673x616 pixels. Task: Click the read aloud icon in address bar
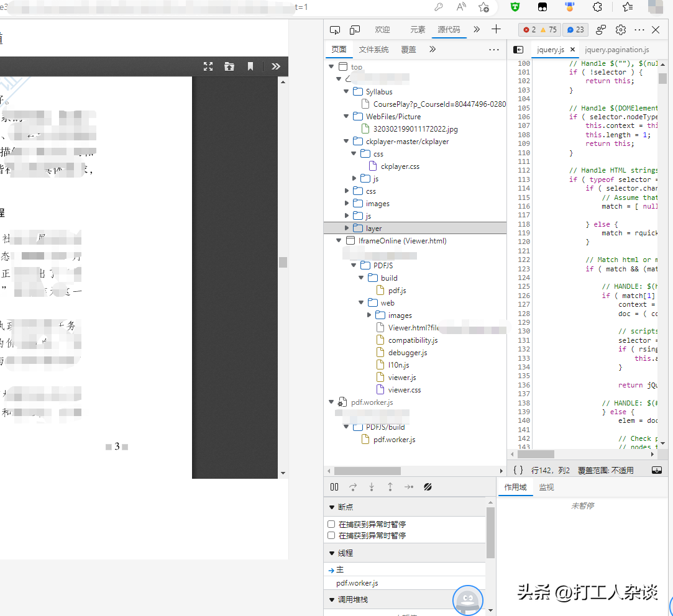(x=461, y=7)
